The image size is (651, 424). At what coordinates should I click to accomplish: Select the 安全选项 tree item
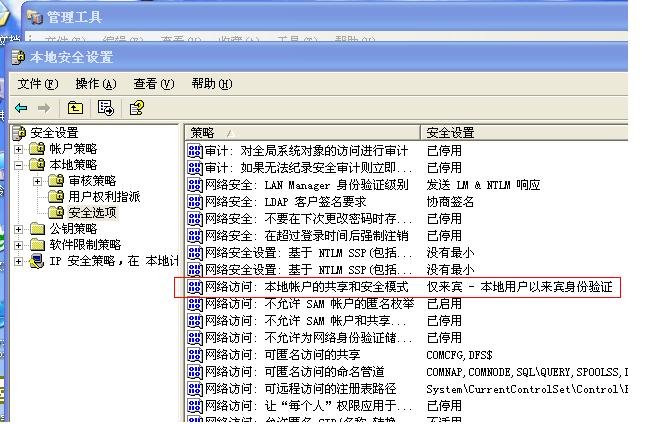(92, 213)
